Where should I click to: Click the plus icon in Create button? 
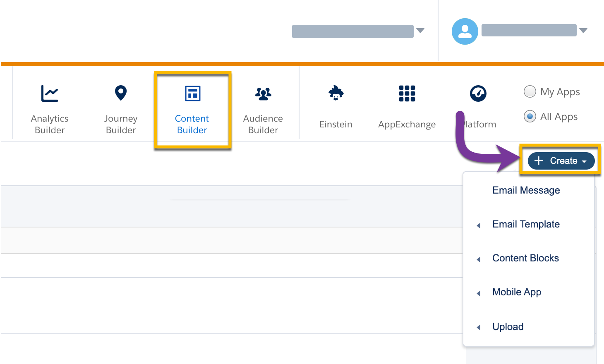539,160
